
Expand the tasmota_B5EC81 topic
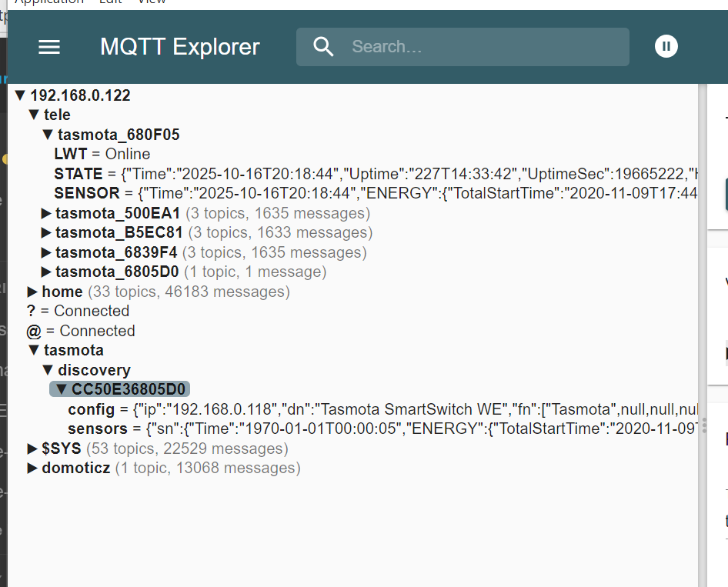point(47,233)
